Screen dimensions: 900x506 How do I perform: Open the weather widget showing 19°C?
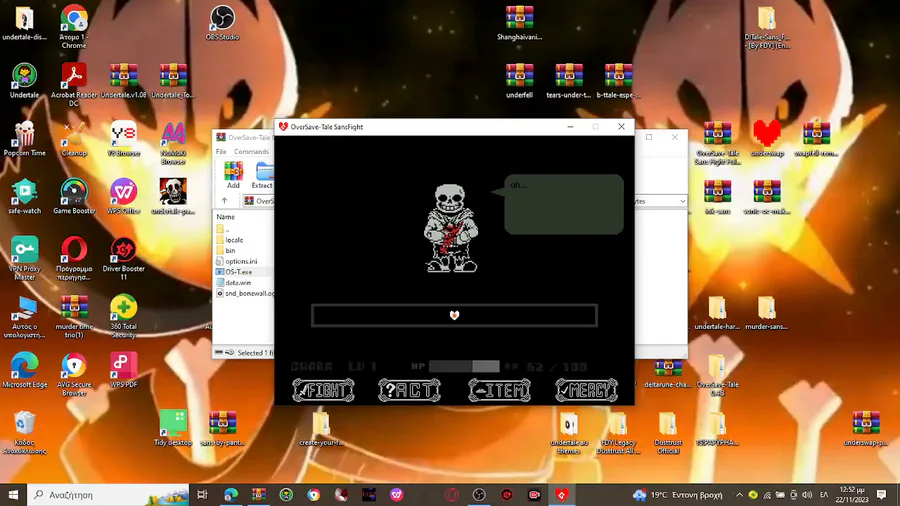click(x=677, y=495)
